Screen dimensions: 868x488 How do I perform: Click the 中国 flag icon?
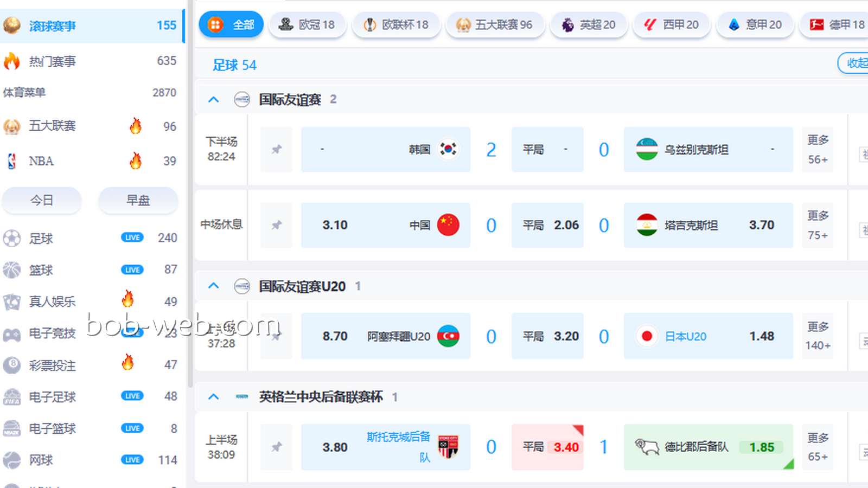(x=448, y=225)
